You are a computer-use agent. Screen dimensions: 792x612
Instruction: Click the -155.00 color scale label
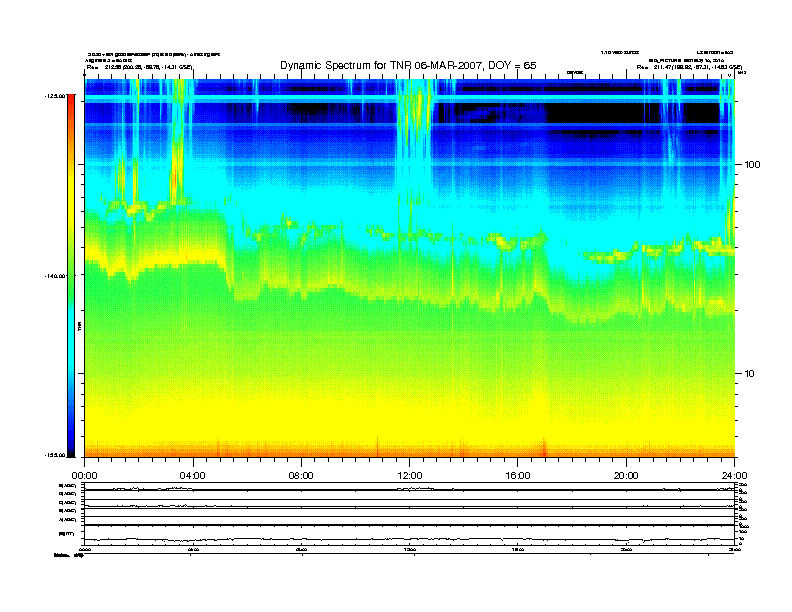(x=54, y=455)
